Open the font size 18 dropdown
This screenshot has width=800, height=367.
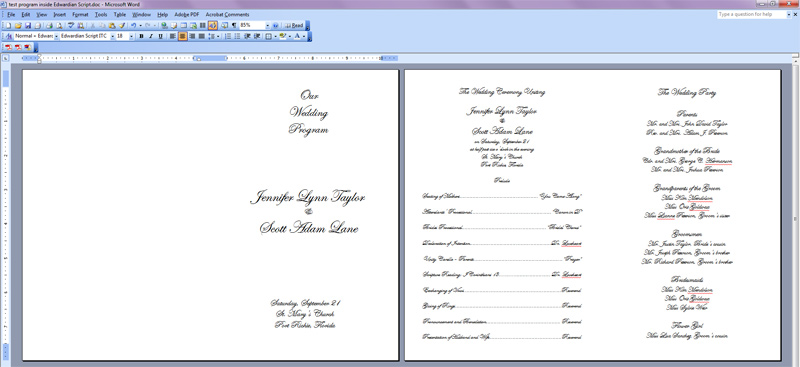coord(132,36)
